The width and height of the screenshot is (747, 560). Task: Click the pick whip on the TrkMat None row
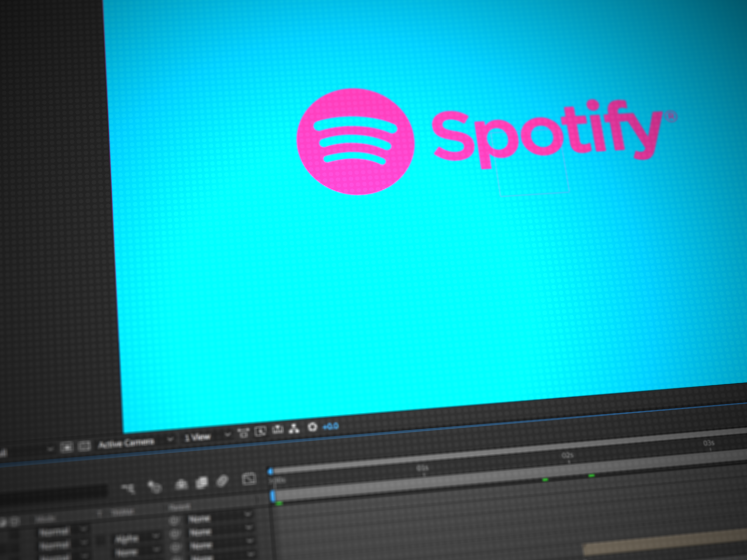pyautogui.click(x=176, y=548)
